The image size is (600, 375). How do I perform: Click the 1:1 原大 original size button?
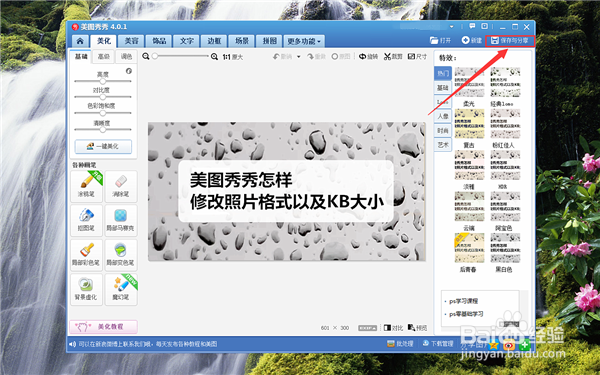[x=233, y=57]
